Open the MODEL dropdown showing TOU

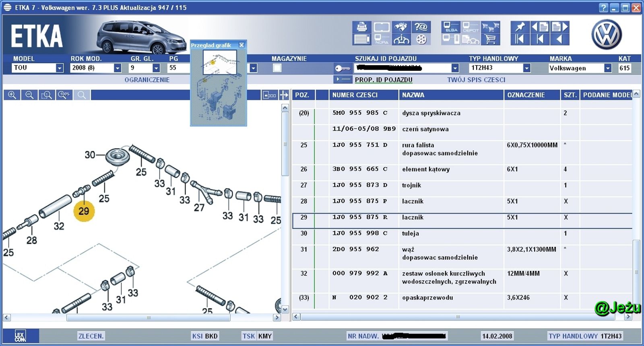pyautogui.click(x=60, y=68)
